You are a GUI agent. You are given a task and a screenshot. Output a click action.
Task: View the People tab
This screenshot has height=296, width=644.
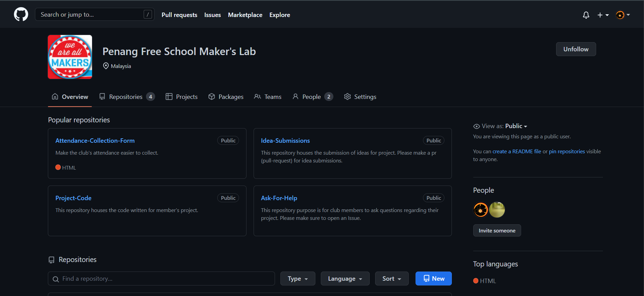point(313,97)
